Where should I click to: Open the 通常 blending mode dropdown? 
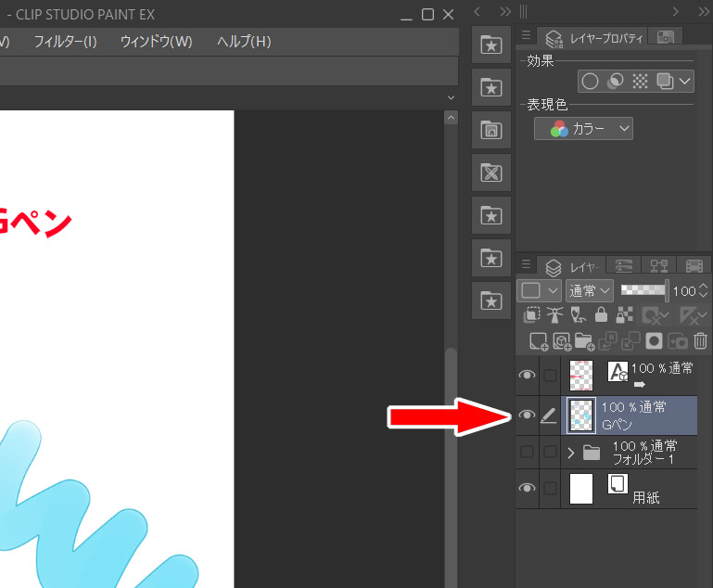click(x=590, y=291)
